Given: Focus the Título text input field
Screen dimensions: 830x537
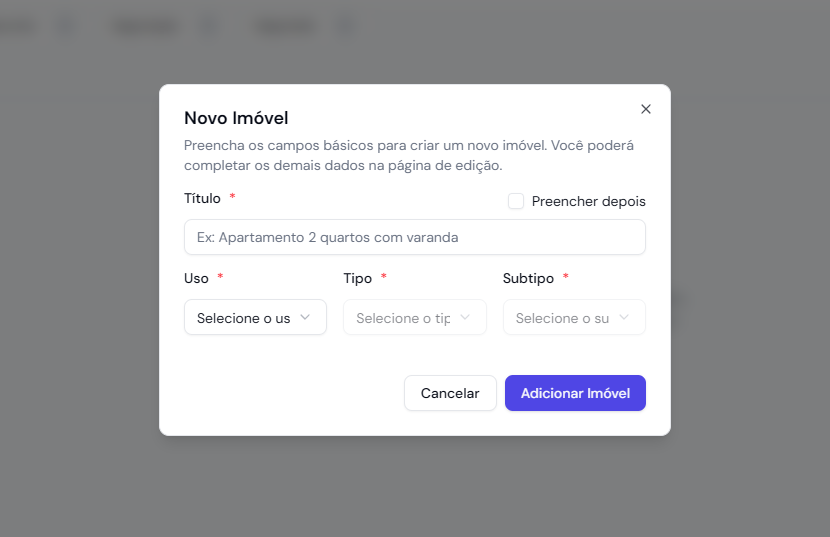Looking at the screenshot, I should coord(414,237).
